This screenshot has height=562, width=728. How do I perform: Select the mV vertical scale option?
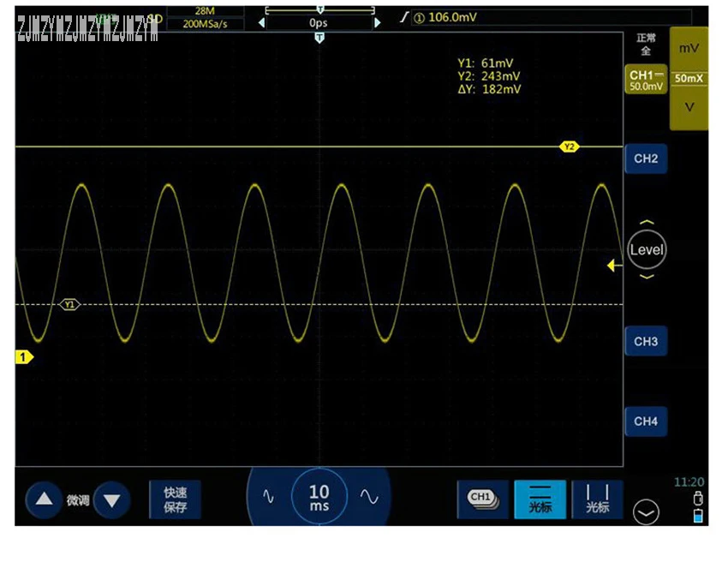point(689,48)
